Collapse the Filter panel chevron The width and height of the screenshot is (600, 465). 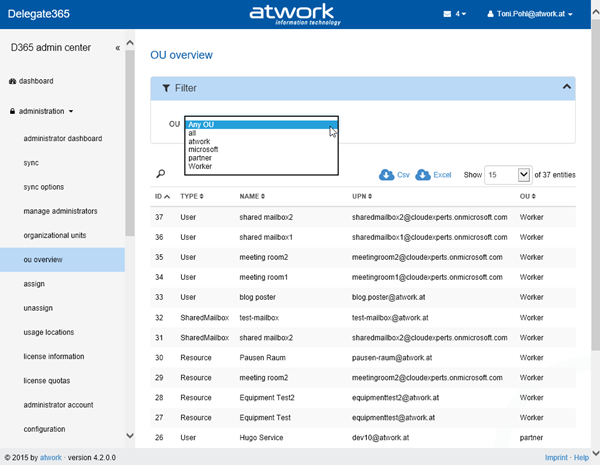click(567, 87)
